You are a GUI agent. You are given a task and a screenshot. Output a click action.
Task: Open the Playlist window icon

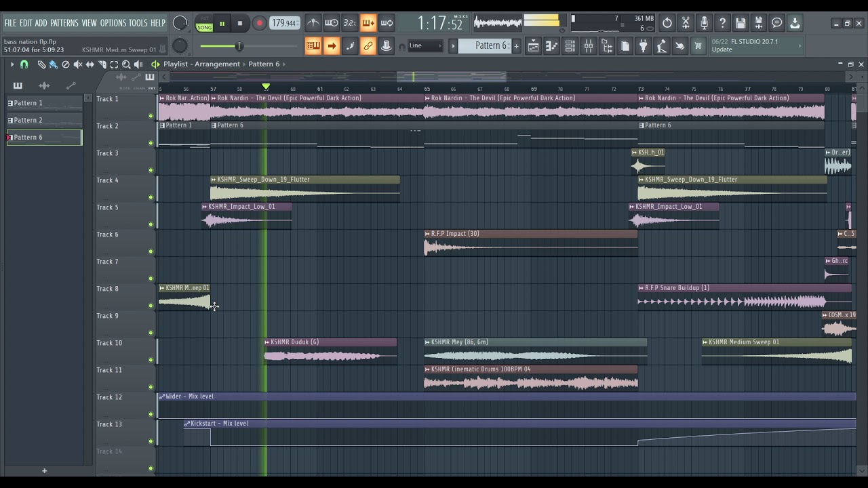point(533,46)
